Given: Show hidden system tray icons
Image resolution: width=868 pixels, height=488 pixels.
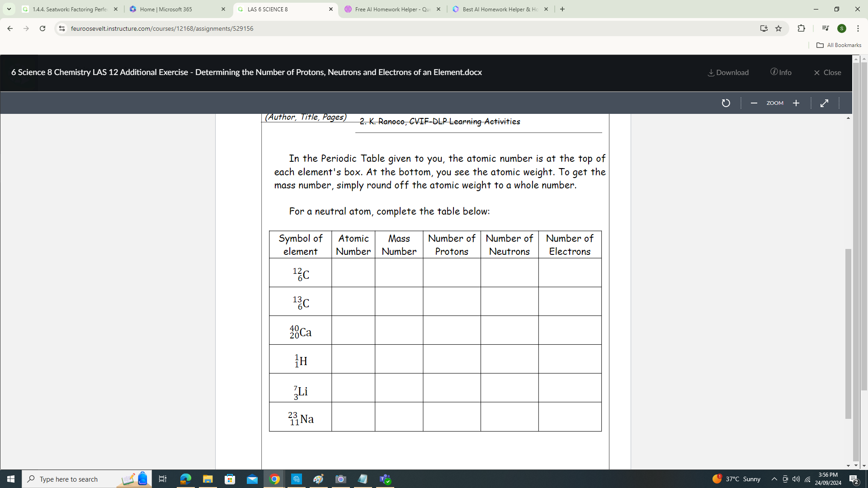Looking at the screenshot, I should click(774, 479).
